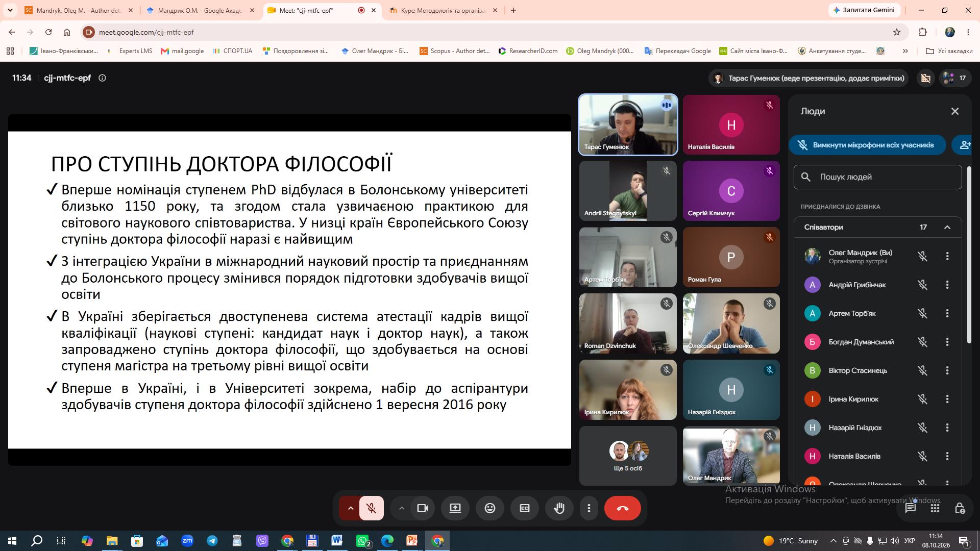The width and height of the screenshot is (980, 551).
Task: Select Тарас Гуменюк video tile
Action: click(x=628, y=124)
